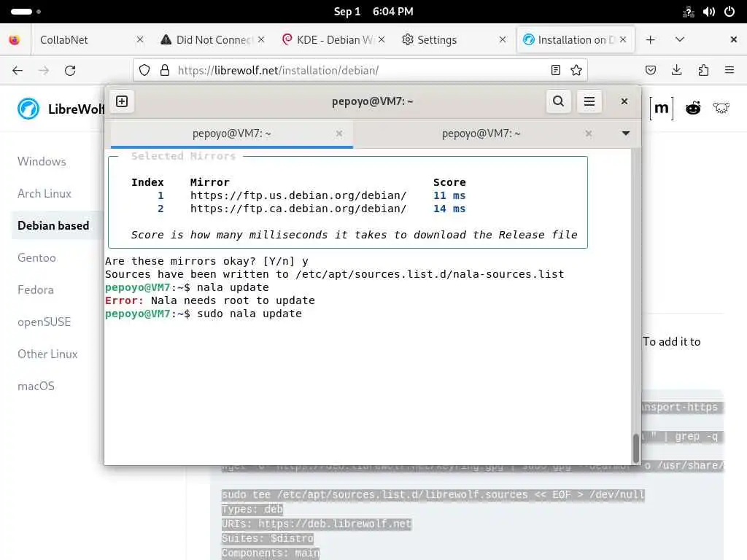
Task: Click the "Error: Nala needs root" line
Action: (x=210, y=300)
